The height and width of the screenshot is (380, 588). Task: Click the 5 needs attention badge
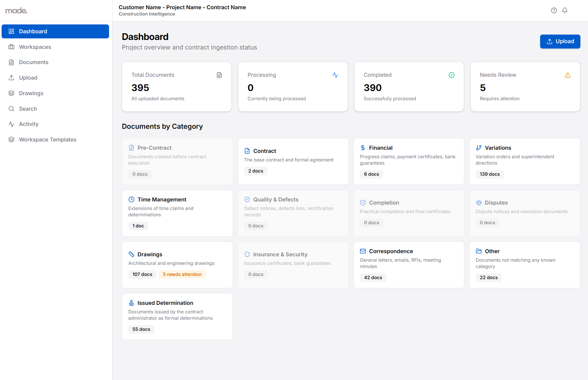click(182, 274)
